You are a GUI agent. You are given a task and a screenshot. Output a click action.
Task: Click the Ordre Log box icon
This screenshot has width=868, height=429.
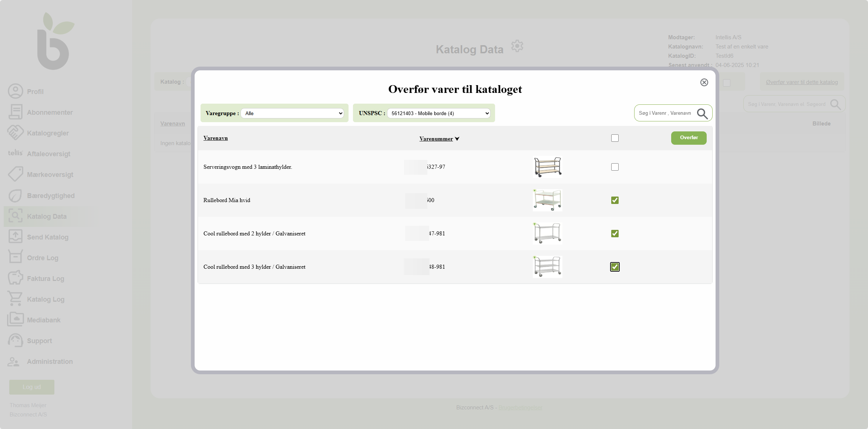tap(16, 257)
